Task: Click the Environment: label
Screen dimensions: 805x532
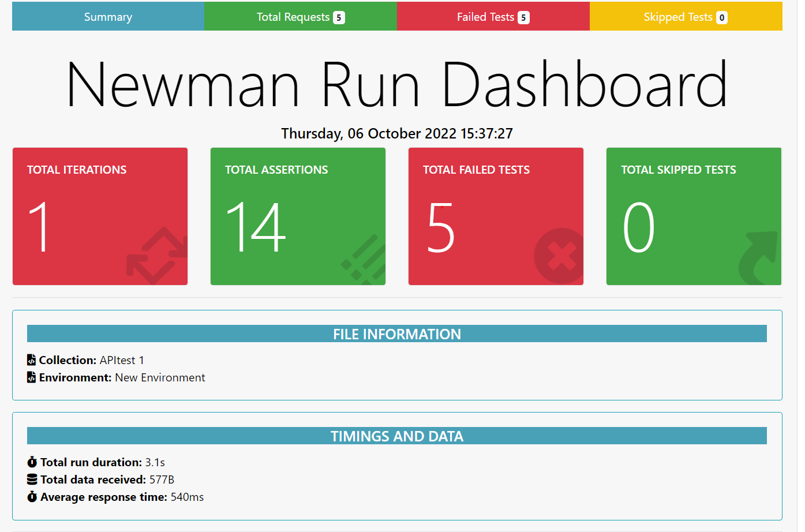Action: click(x=75, y=377)
